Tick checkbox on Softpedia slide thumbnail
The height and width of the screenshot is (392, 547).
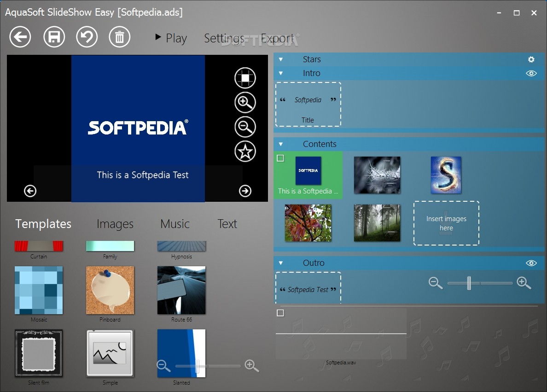(280, 158)
